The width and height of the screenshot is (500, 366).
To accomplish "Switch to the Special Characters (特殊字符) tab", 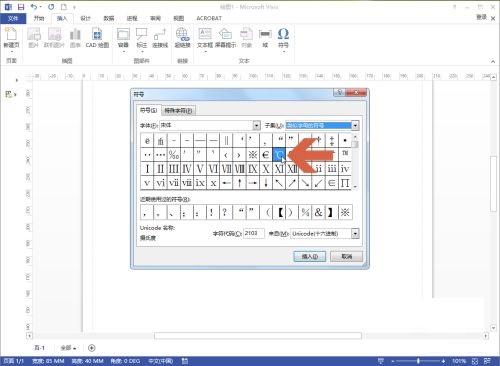I will point(178,110).
